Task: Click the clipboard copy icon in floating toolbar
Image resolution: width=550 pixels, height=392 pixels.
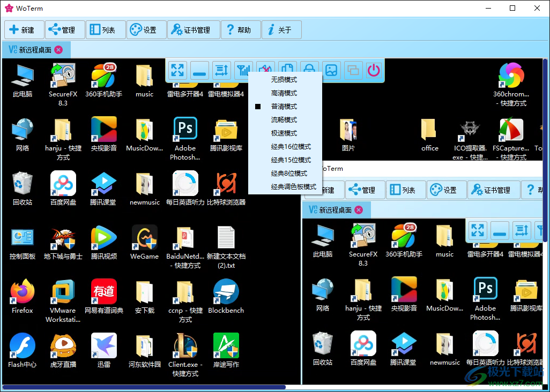Action: 287,67
